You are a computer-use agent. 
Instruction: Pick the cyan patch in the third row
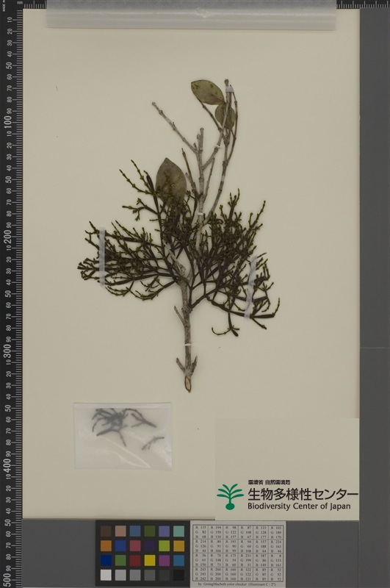[178, 560]
